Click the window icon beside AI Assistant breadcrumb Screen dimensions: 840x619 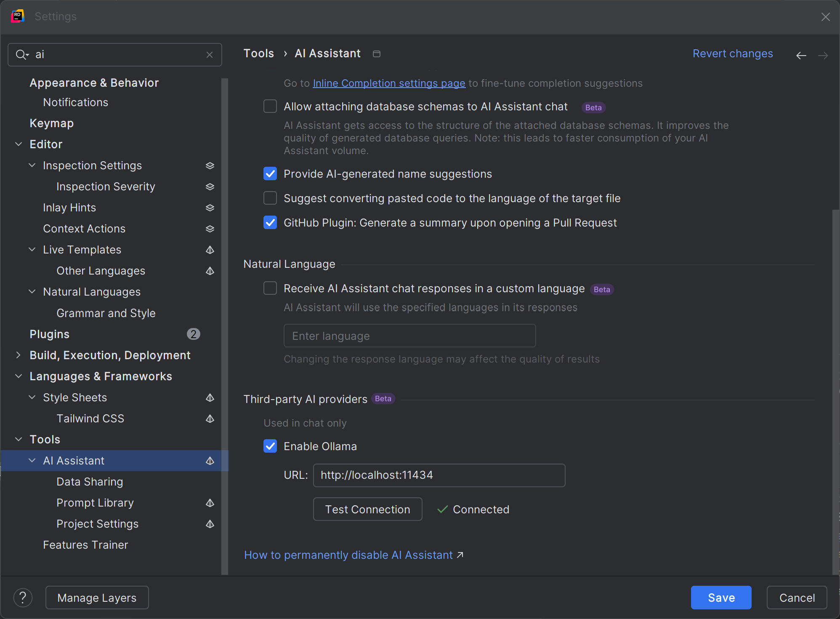377,54
